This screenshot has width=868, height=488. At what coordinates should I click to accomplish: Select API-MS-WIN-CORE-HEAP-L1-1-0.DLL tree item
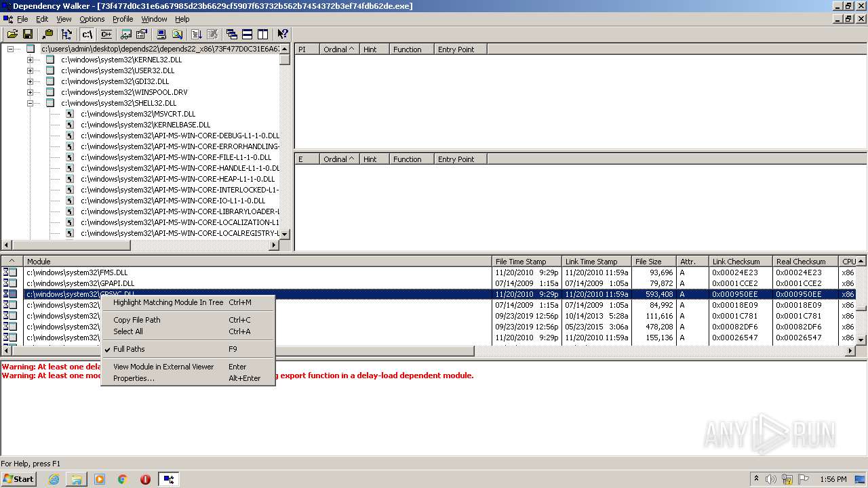(x=179, y=179)
